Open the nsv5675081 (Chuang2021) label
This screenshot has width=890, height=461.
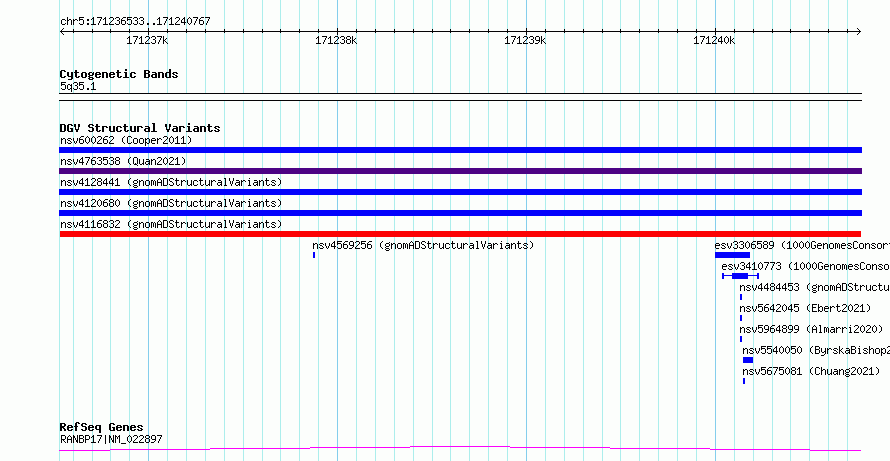tap(811, 371)
